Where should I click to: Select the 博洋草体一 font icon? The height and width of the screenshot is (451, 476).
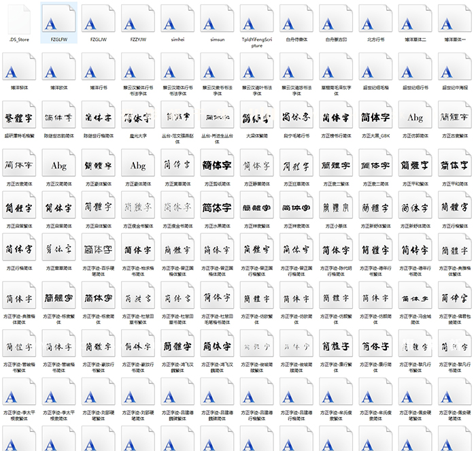455,19
